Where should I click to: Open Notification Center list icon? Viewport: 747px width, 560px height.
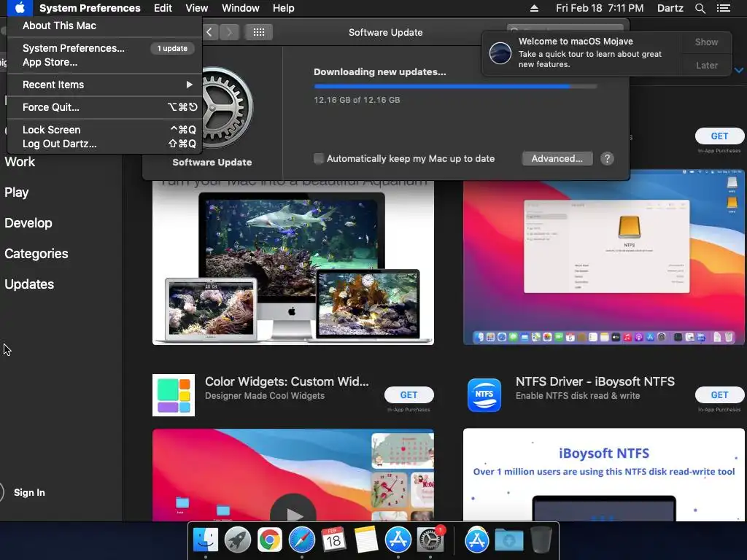724,8
